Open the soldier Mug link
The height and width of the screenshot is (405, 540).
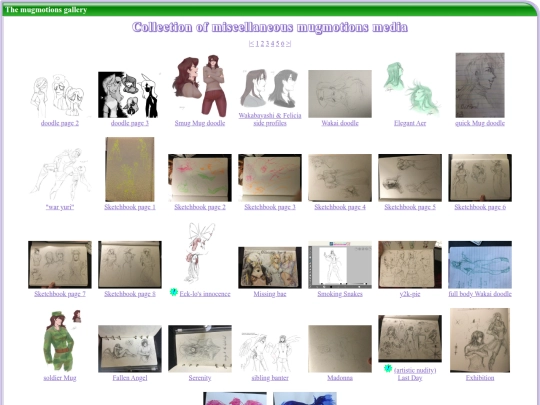[60, 378]
